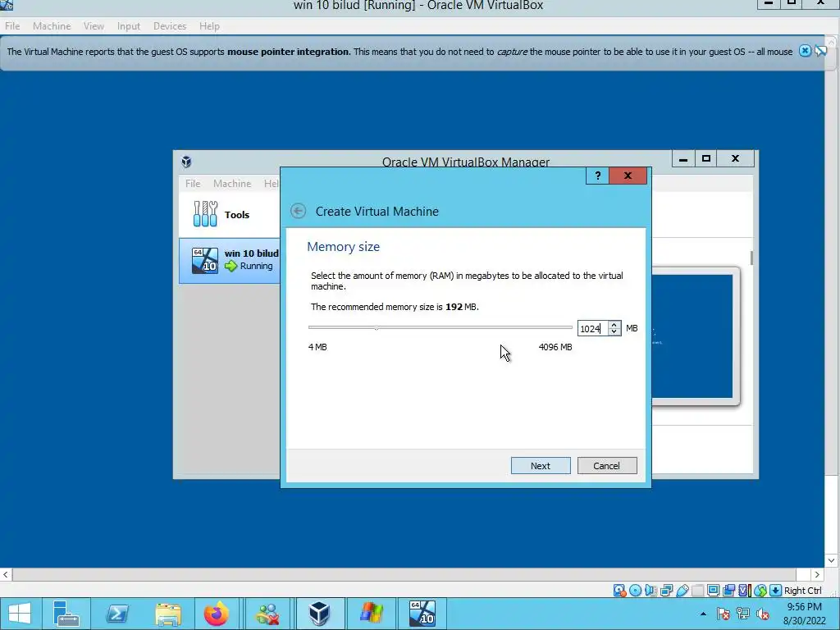This screenshot has height=630, width=840.
Task: Click the colorful Windows-flag taskbar icon
Action: point(372,614)
